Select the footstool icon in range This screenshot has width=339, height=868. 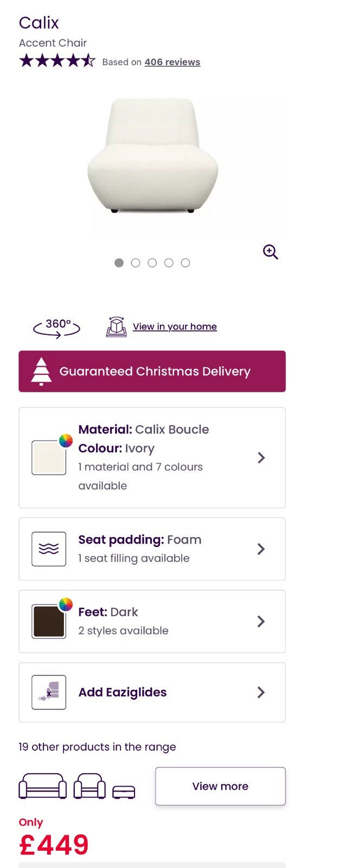click(x=124, y=792)
